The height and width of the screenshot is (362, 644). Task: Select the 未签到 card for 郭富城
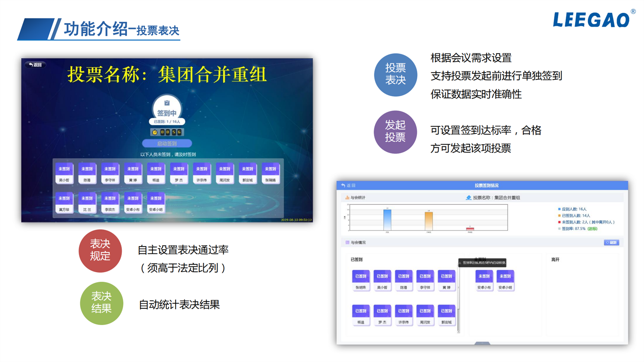(248, 173)
